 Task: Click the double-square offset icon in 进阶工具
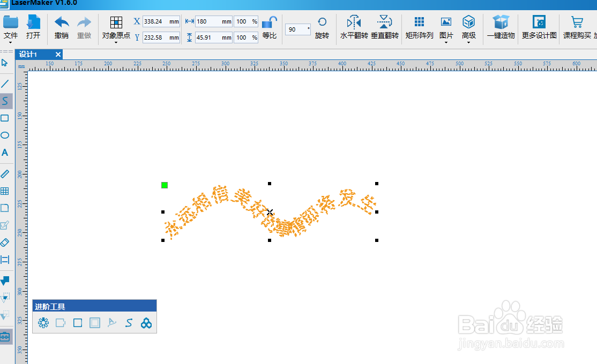coord(95,323)
